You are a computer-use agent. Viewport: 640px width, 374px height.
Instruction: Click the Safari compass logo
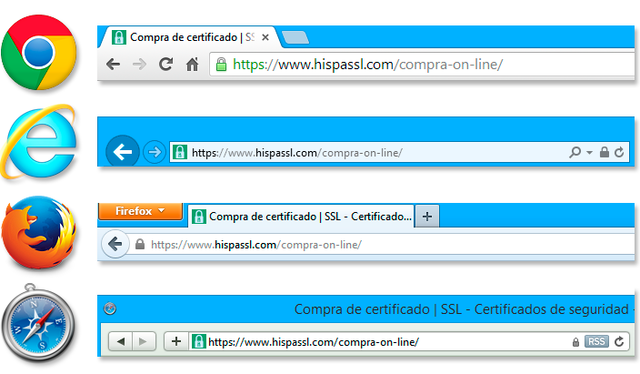click(38, 323)
